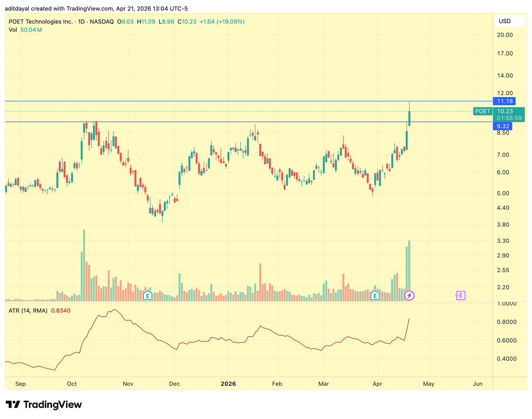Click the 3.30 price axis label

click(504, 241)
